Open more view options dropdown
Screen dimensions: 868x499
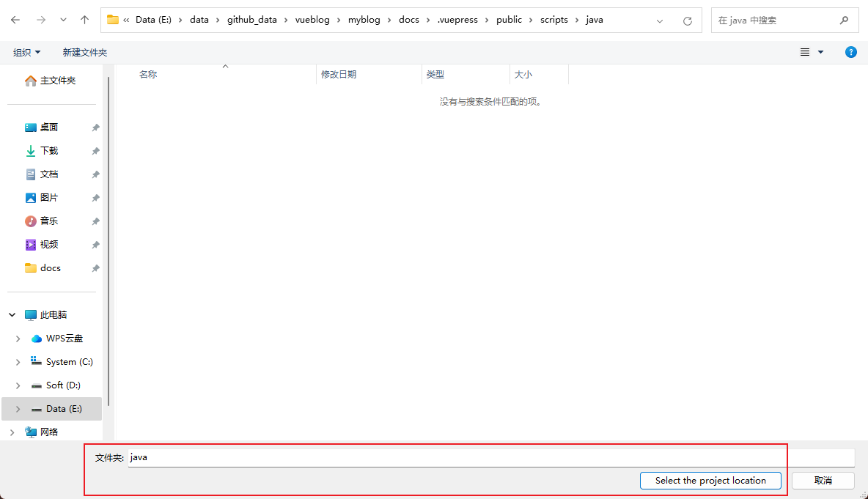pyautogui.click(x=821, y=52)
